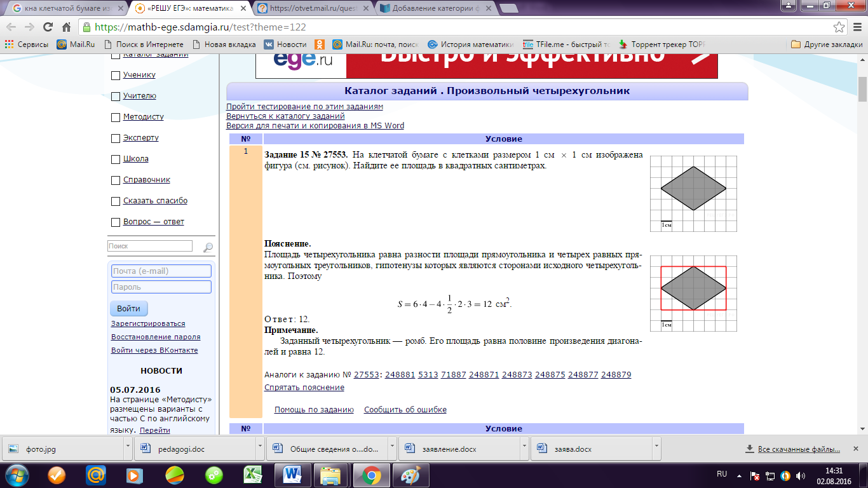Bookmark this page with the star icon

(x=839, y=27)
